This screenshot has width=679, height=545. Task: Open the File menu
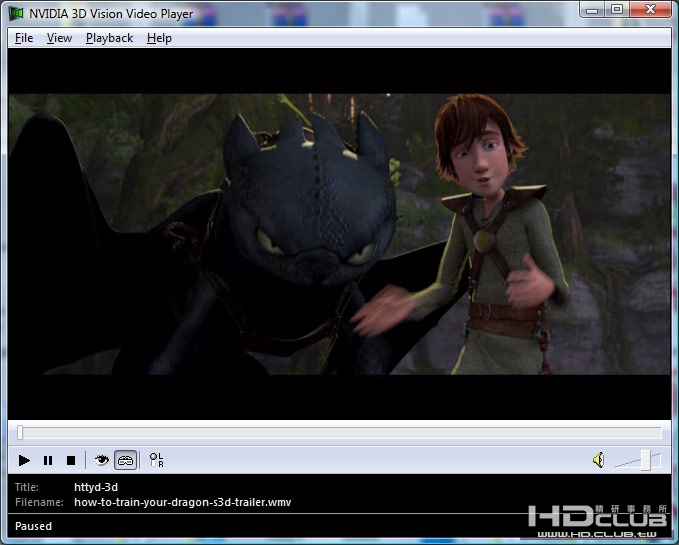pos(24,38)
